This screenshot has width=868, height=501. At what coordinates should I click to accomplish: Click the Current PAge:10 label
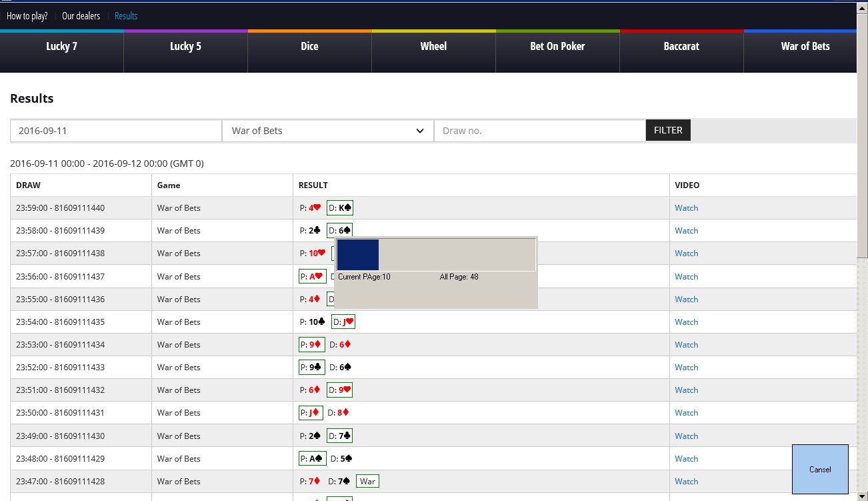pyautogui.click(x=364, y=277)
